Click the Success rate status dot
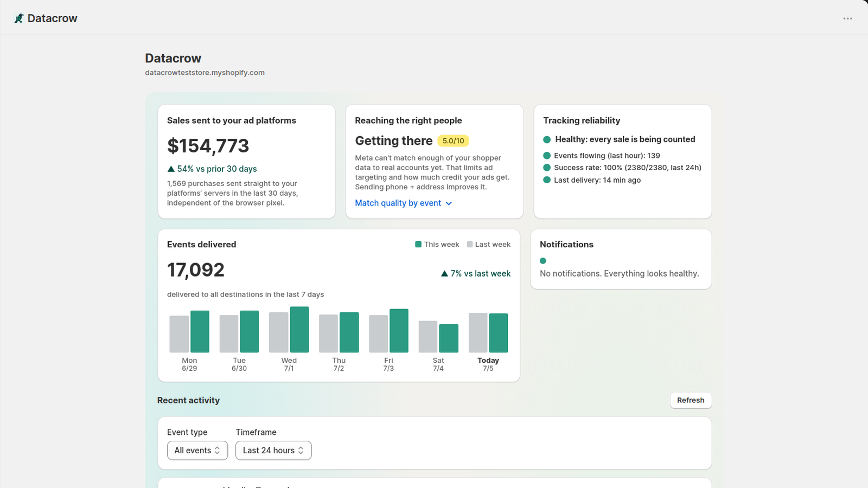Viewport: 868px width, 488px height. tap(547, 168)
